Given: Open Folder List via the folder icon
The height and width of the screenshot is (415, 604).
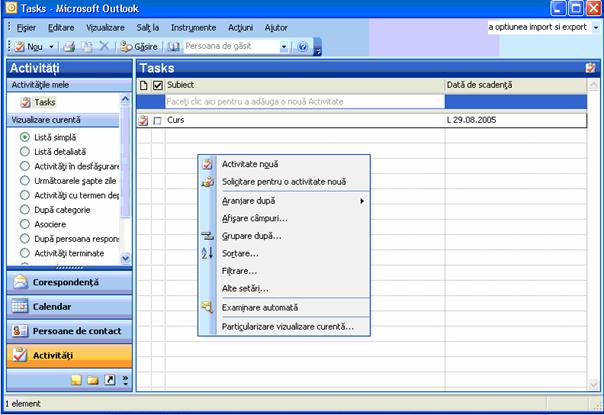Looking at the screenshot, I should pyautogui.click(x=92, y=380).
